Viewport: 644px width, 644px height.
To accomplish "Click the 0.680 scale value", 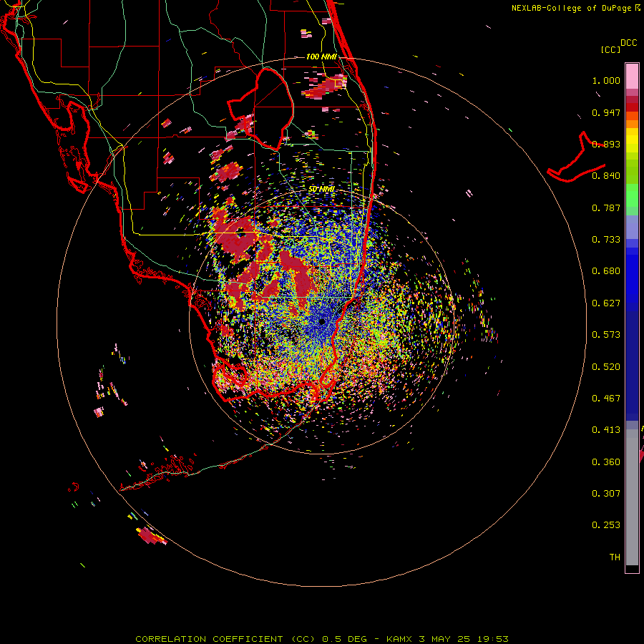I will [606, 271].
